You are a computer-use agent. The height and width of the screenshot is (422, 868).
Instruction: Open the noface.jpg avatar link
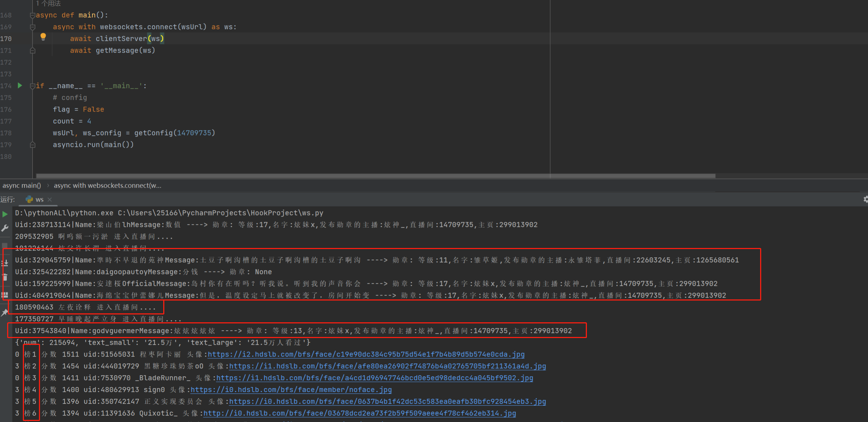291,390
